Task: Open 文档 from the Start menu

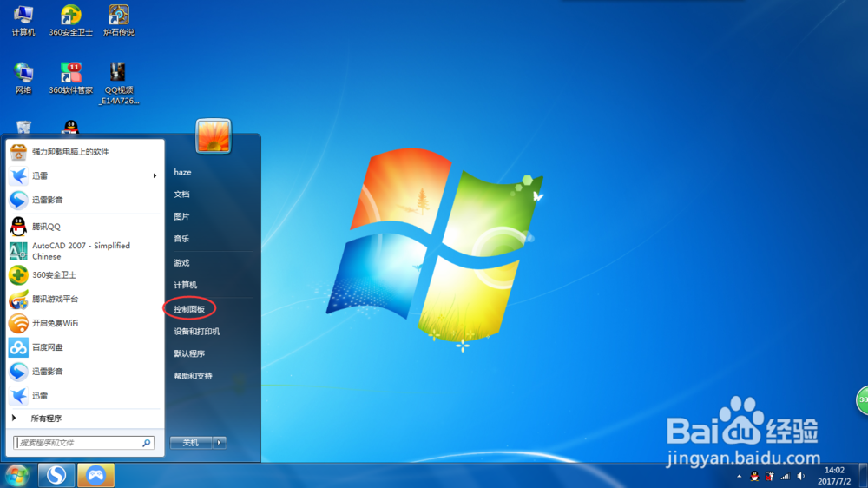Action: pos(181,195)
